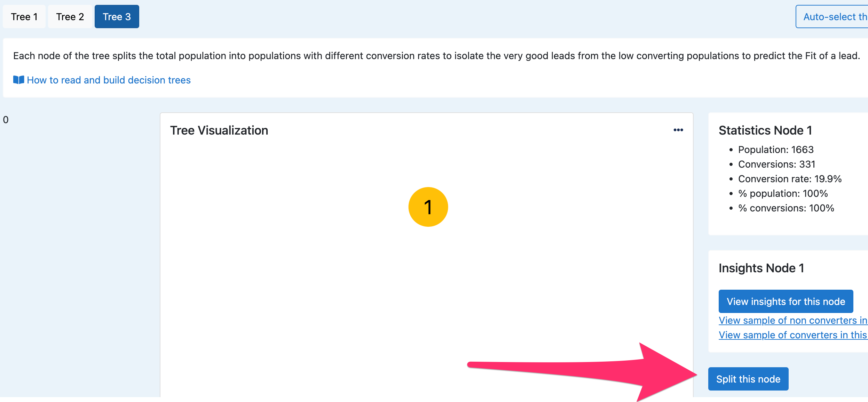Screen dimensions: 868x402
Task: Open View sample of non converters link
Action: click(793, 320)
